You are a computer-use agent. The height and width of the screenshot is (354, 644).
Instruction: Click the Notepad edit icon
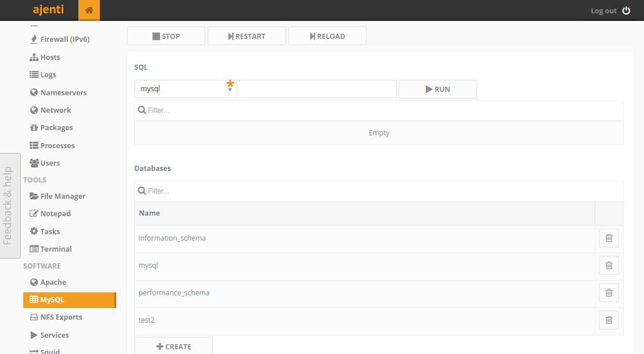click(x=34, y=213)
